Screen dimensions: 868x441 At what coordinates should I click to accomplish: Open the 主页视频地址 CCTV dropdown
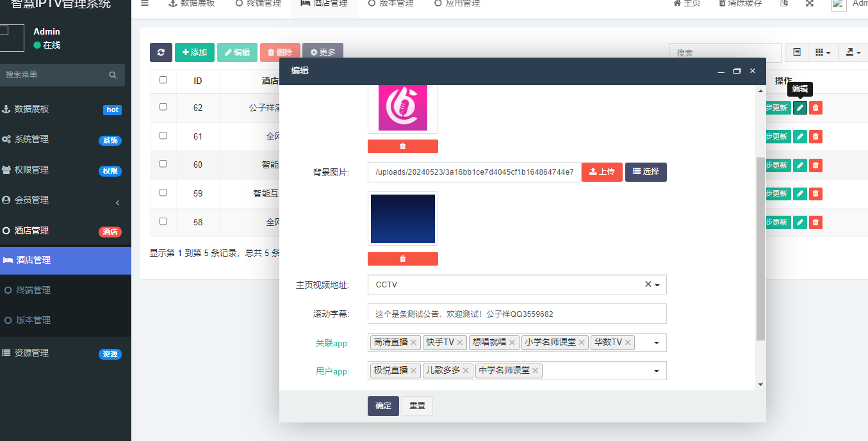pyautogui.click(x=659, y=284)
